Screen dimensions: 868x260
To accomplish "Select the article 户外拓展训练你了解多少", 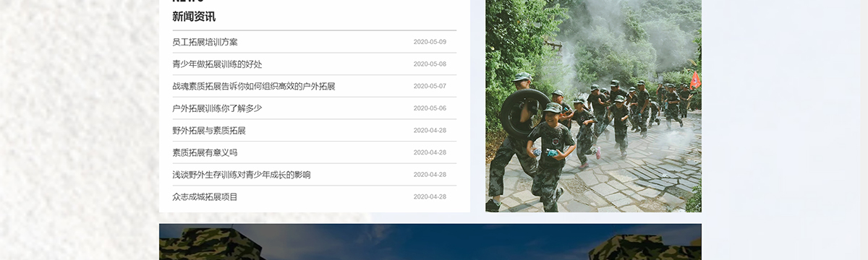I will click(x=217, y=108).
